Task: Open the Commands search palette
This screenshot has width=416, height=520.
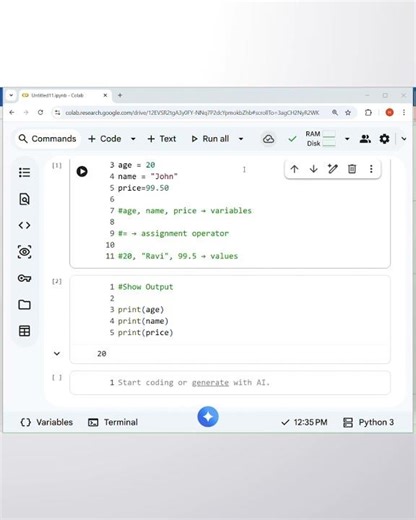Action: 47,139
